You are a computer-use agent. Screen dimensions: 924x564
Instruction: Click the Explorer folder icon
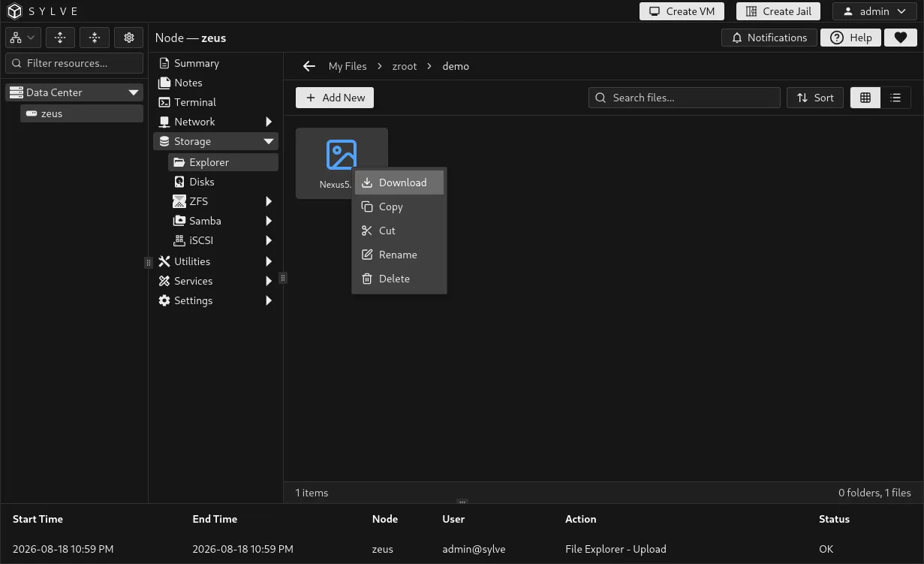click(179, 162)
